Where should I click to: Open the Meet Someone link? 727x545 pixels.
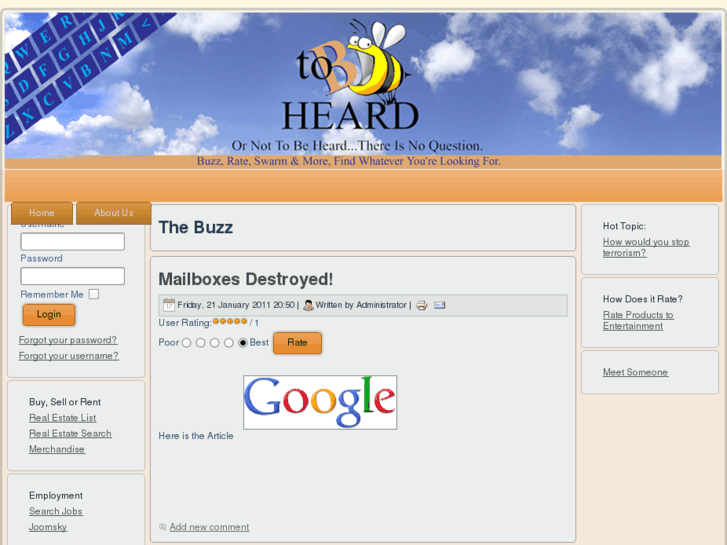click(635, 372)
